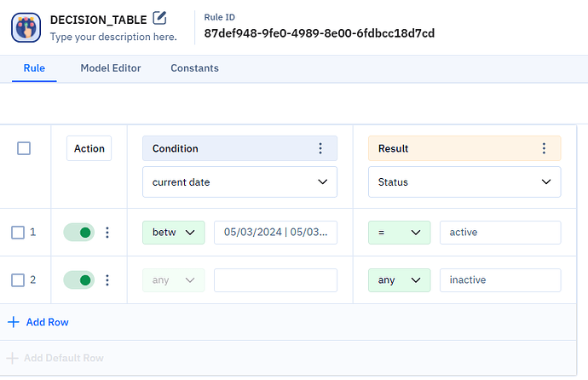The height and width of the screenshot is (380, 588).
Task: Switch to the Model Editor tab
Action: click(x=111, y=68)
